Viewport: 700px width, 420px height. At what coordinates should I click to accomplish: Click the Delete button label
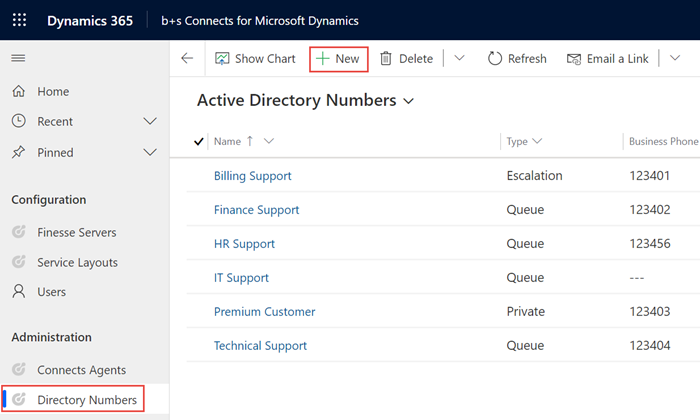(416, 58)
